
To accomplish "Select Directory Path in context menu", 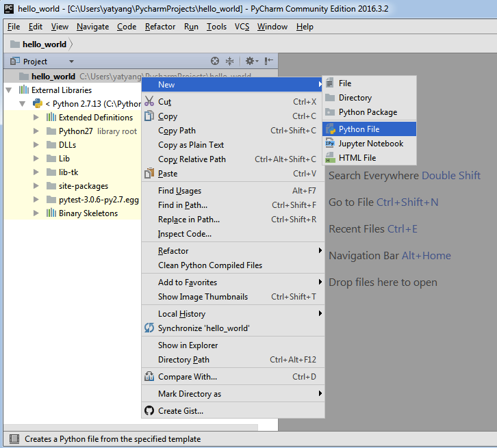I will (x=233, y=360).
